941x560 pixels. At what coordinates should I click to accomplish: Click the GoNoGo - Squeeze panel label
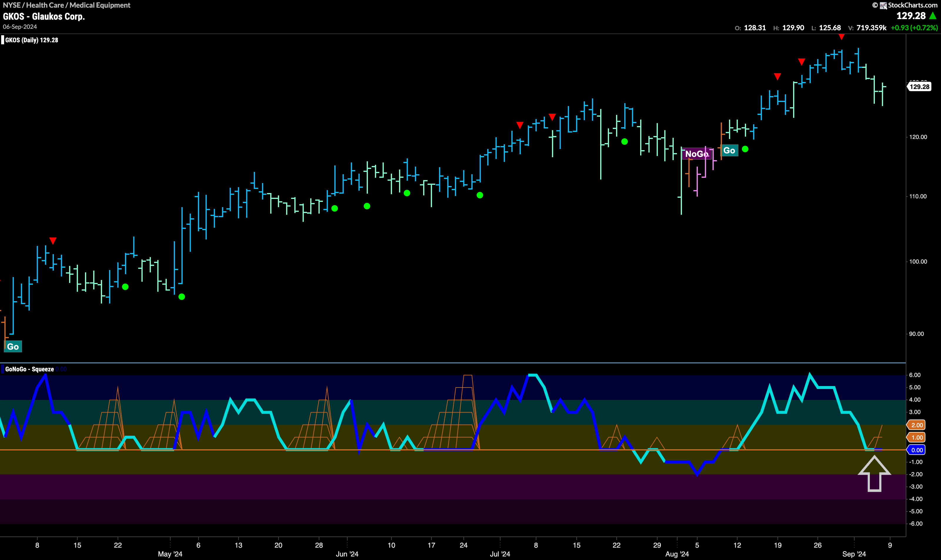(x=29, y=369)
